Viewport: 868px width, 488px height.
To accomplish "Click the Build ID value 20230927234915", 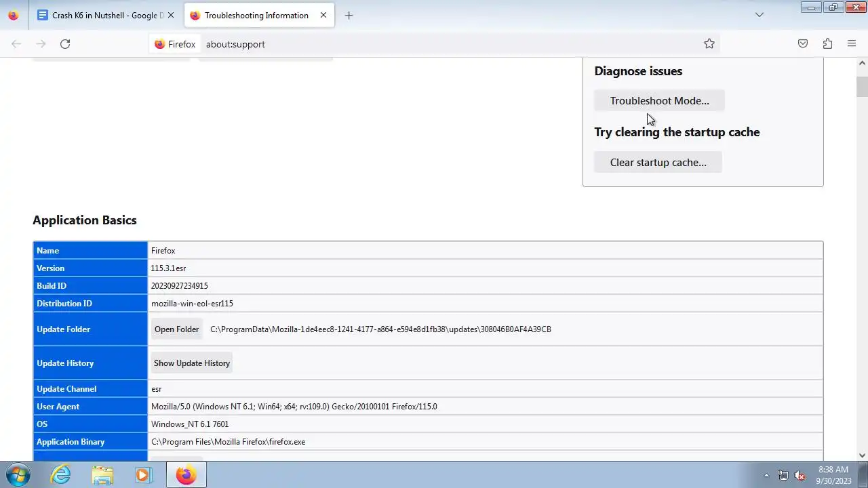I will (180, 286).
